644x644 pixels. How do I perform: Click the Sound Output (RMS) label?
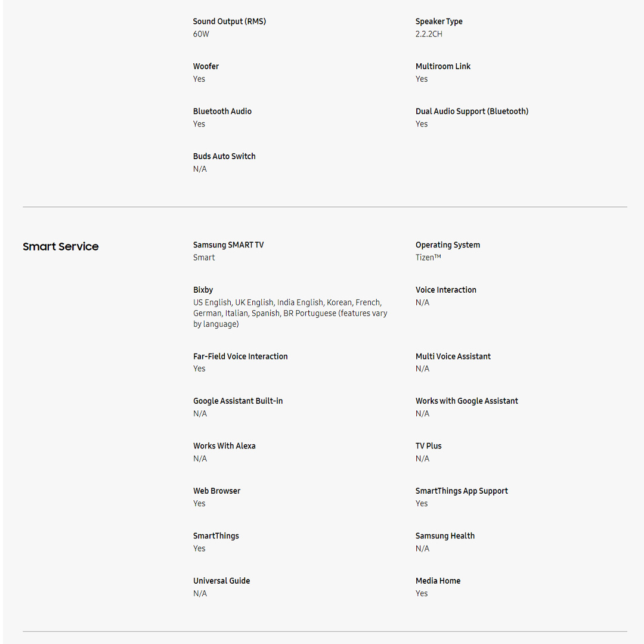[230, 21]
